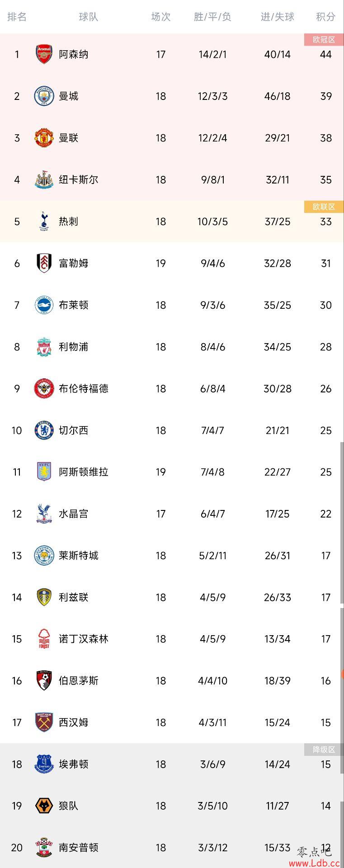Tap the Tottenham cockerel logo
This screenshot has width=344, height=868.
(x=44, y=222)
